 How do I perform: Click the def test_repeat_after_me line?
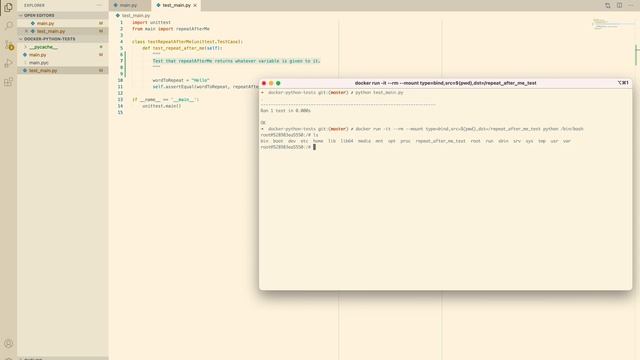182,48
